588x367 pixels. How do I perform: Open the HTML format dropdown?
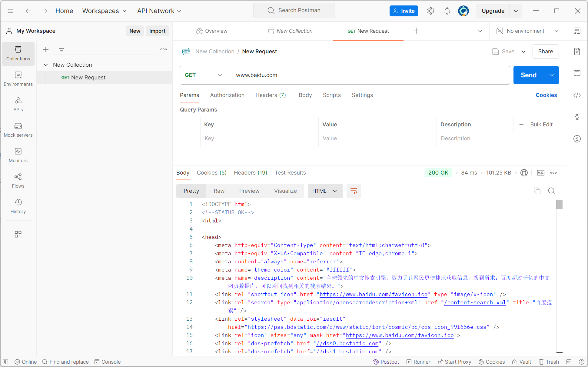point(325,191)
